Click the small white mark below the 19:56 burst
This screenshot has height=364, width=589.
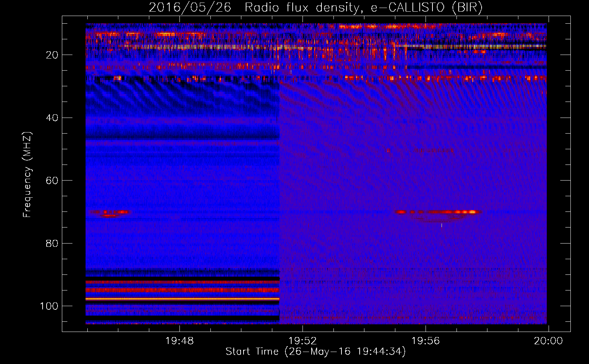[x=442, y=225]
